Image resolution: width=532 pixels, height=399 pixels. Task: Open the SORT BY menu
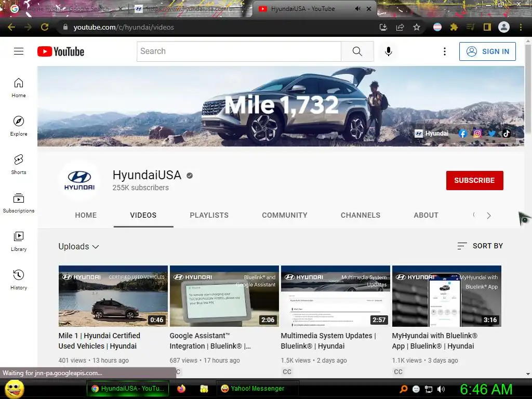click(x=480, y=246)
